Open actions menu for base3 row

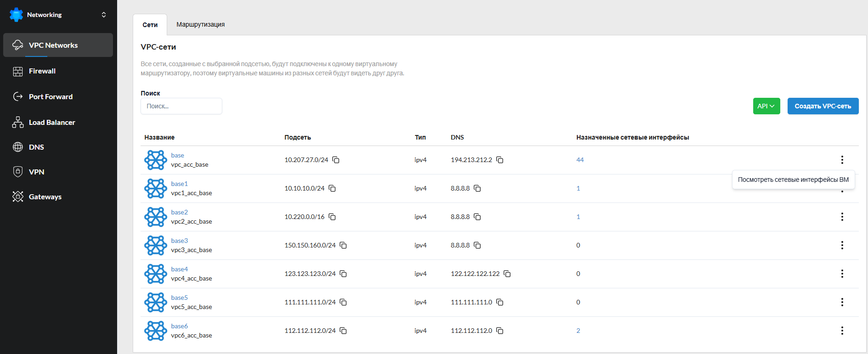tap(842, 245)
